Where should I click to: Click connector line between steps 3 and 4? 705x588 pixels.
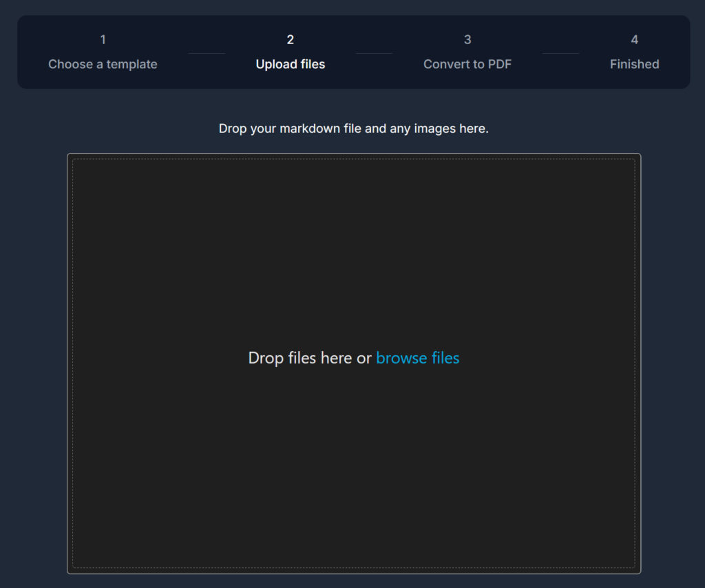coord(560,53)
